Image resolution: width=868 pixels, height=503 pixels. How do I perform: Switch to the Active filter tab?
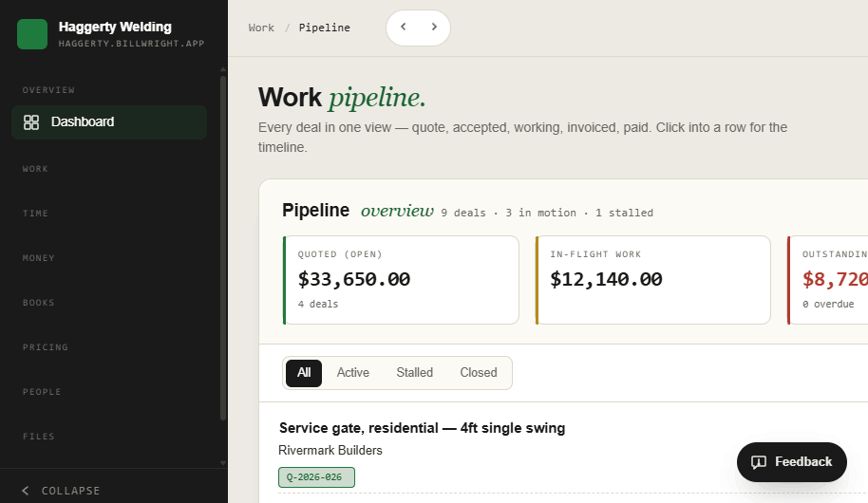coord(353,372)
